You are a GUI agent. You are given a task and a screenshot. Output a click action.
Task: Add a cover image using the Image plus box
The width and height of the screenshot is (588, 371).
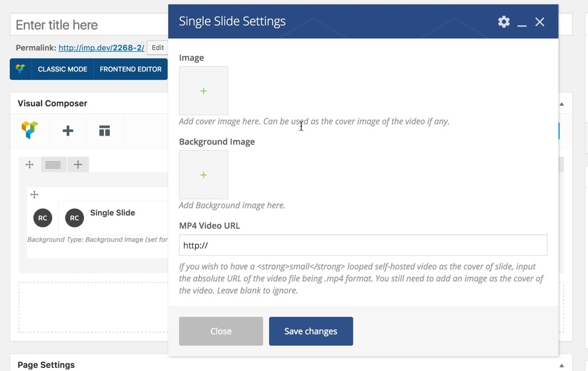[x=204, y=91]
